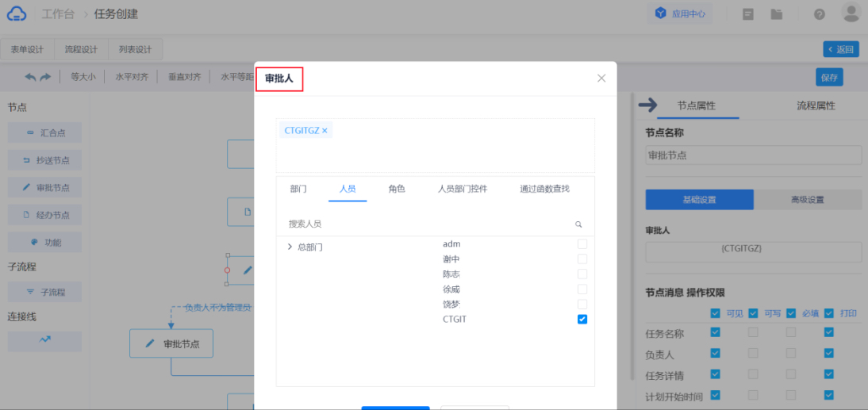Collapse properties panel with arrow icon
Viewport: 868px width, 410px height.
click(648, 105)
